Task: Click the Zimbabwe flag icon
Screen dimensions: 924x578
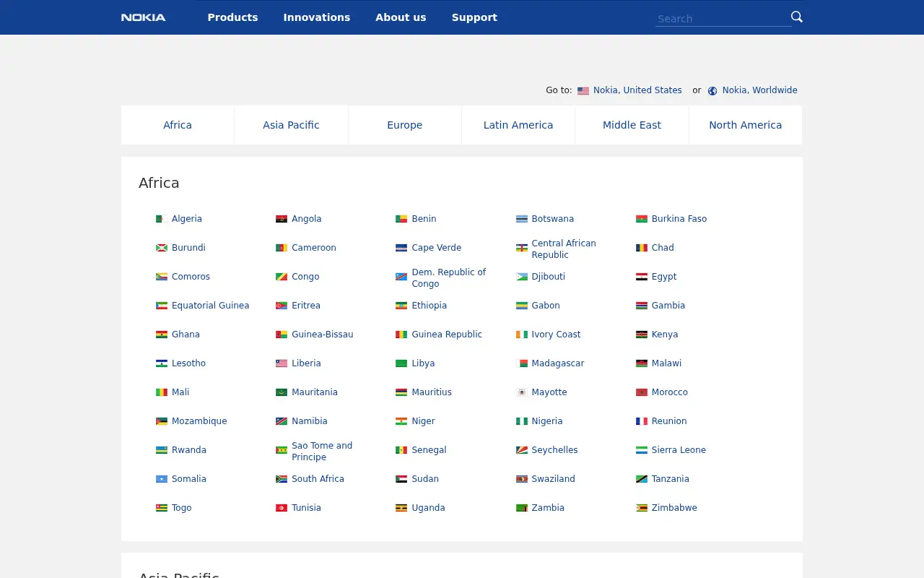Action: pyautogui.click(x=642, y=508)
